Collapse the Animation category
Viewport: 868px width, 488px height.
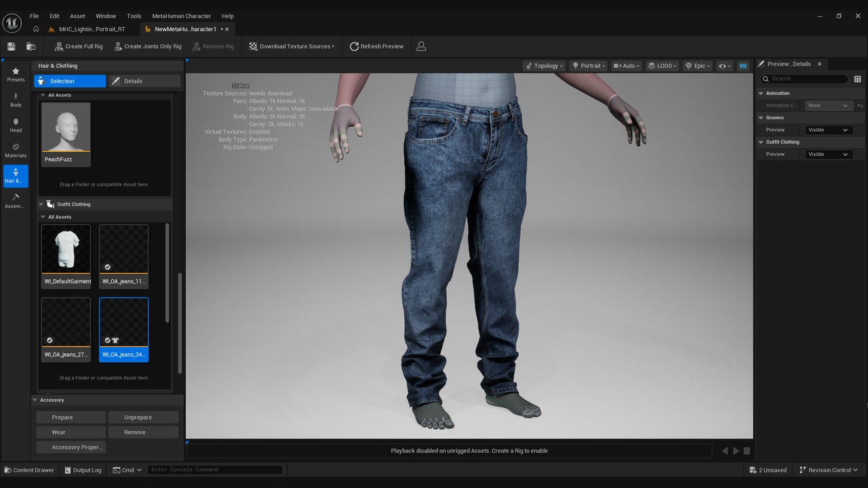tap(761, 93)
